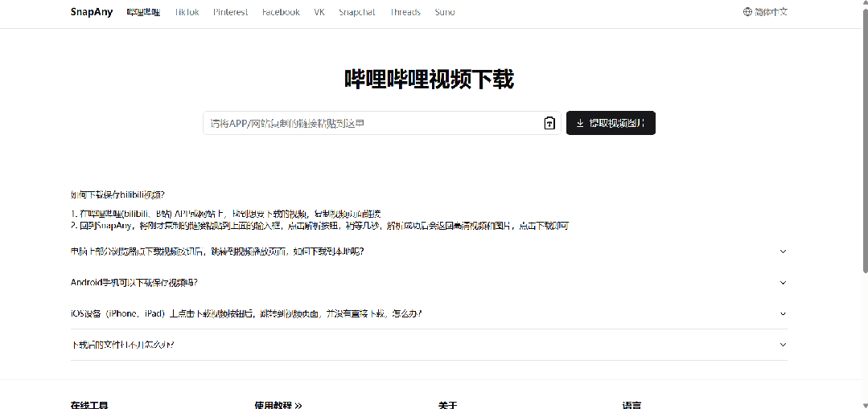Click the 关于 footer heading
The image size is (868, 409).
448,405
